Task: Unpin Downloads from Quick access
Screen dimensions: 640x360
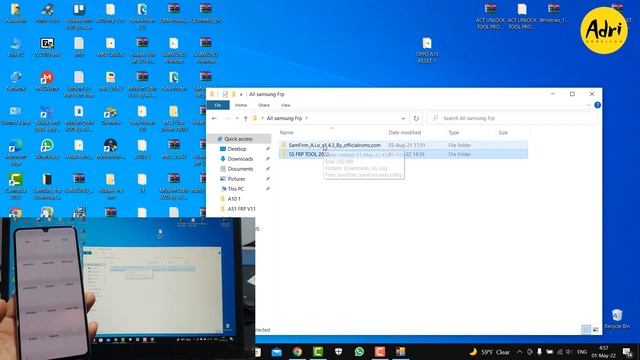Action: click(x=268, y=159)
